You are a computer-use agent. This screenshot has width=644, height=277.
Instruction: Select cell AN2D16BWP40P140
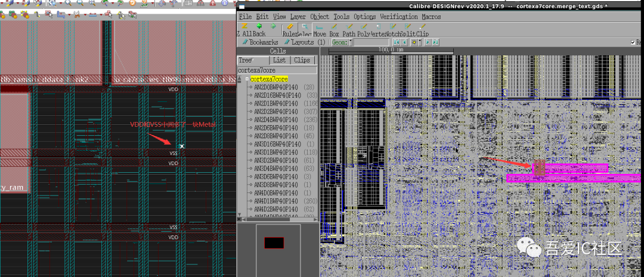pyautogui.click(x=277, y=95)
